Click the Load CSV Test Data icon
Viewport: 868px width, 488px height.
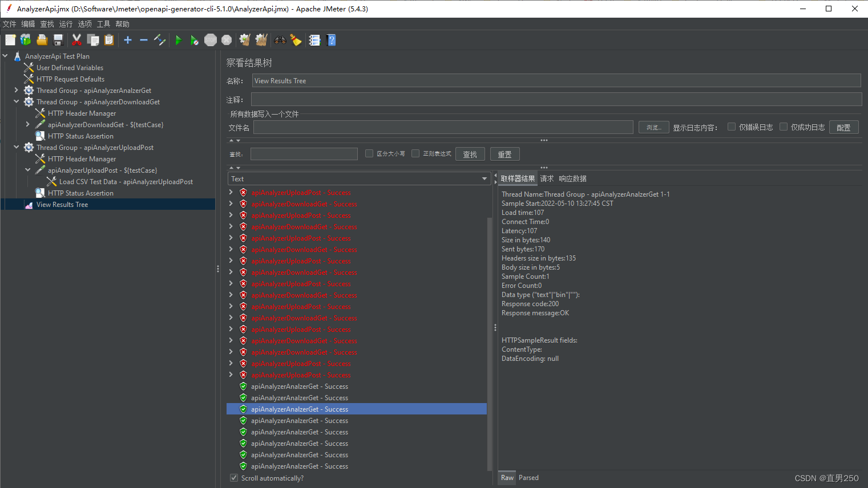(x=51, y=182)
